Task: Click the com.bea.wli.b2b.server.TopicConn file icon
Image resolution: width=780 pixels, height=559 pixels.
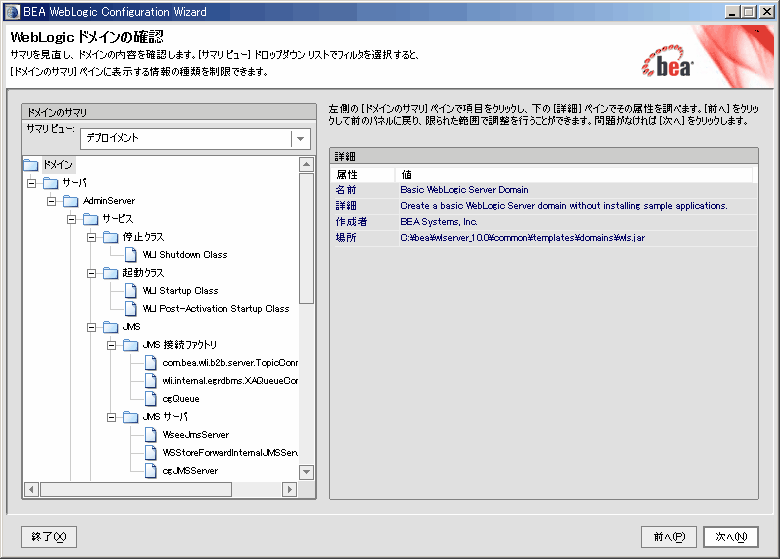Action: click(x=151, y=363)
